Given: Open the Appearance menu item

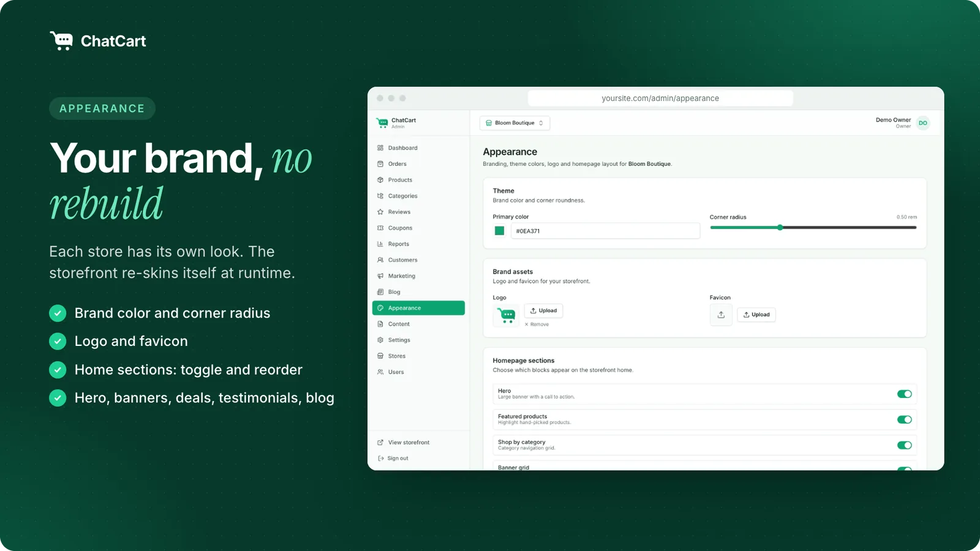Looking at the screenshot, I should [x=418, y=308].
